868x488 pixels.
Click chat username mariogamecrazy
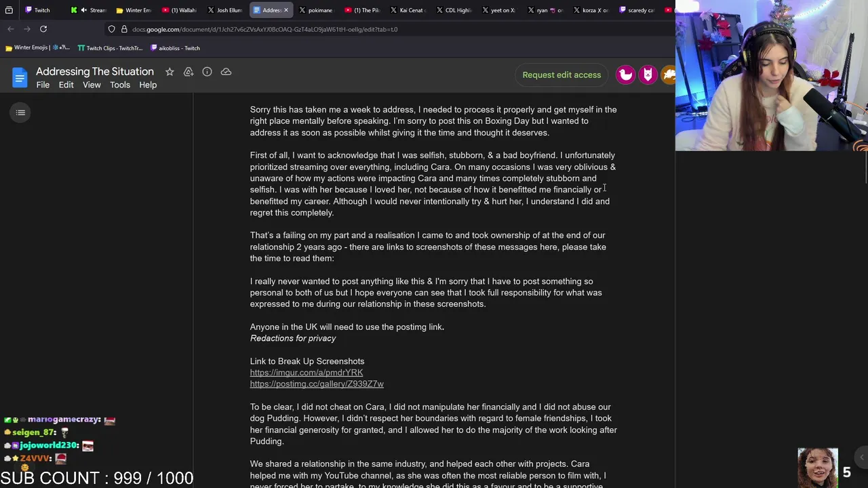tap(64, 420)
